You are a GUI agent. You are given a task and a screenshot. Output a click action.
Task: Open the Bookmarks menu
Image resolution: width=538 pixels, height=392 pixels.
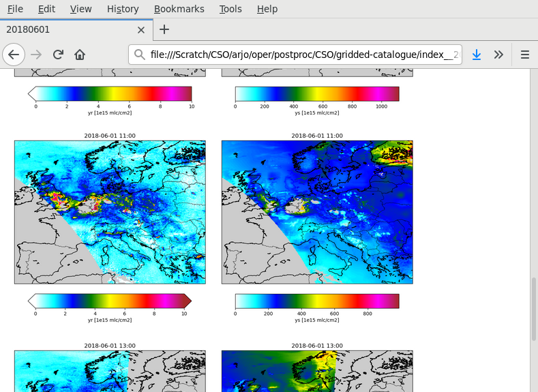coord(179,9)
